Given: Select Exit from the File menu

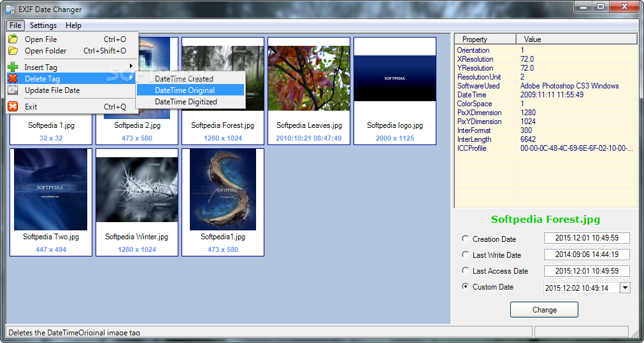Looking at the screenshot, I should point(71,107).
